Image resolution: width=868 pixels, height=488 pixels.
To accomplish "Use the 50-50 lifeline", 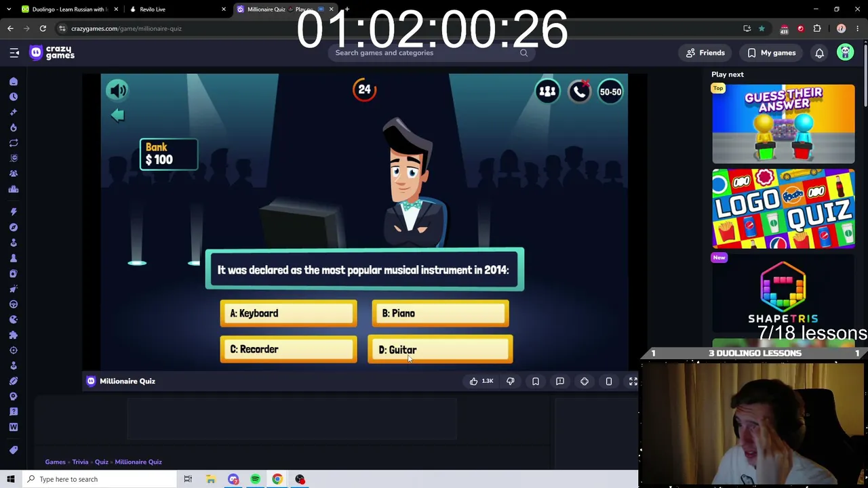I will [610, 91].
